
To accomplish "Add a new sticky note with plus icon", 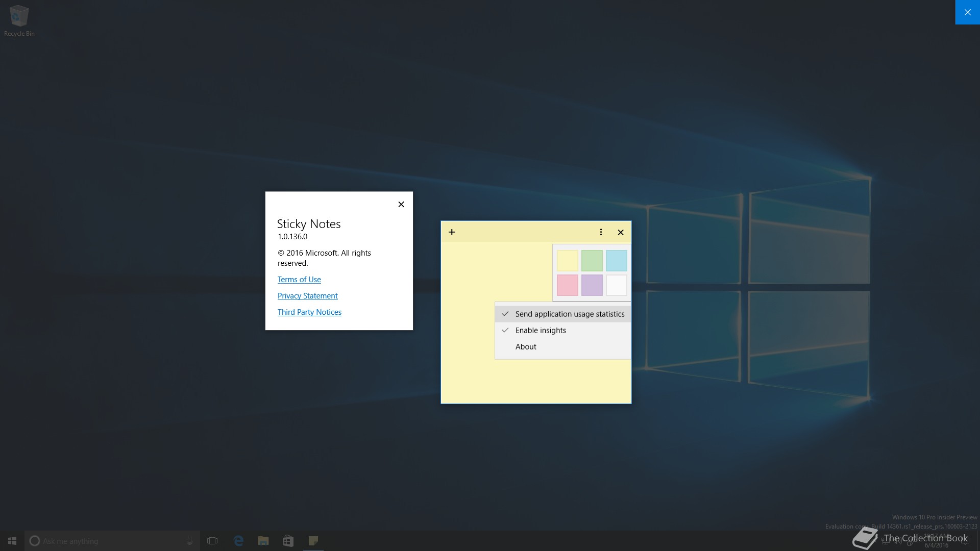I will point(452,232).
